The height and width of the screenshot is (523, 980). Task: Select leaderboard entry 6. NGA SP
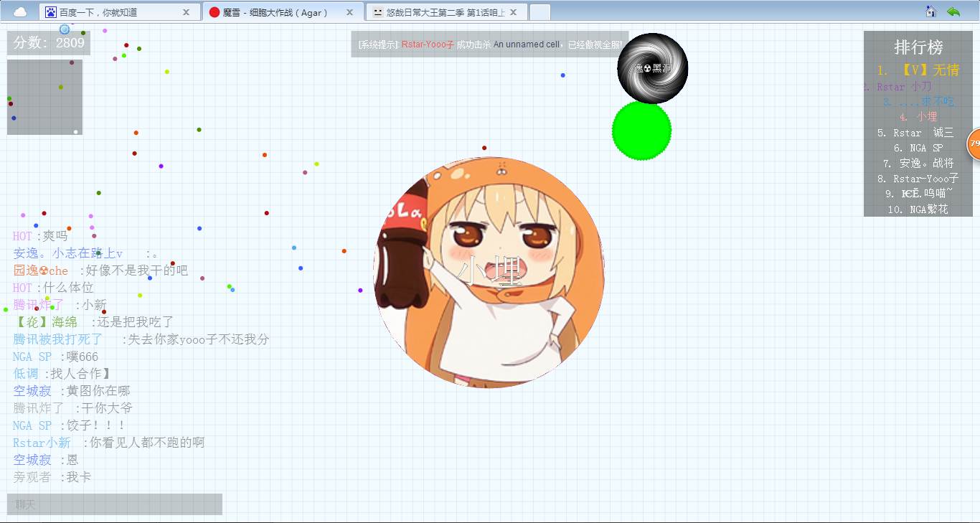tap(918, 148)
